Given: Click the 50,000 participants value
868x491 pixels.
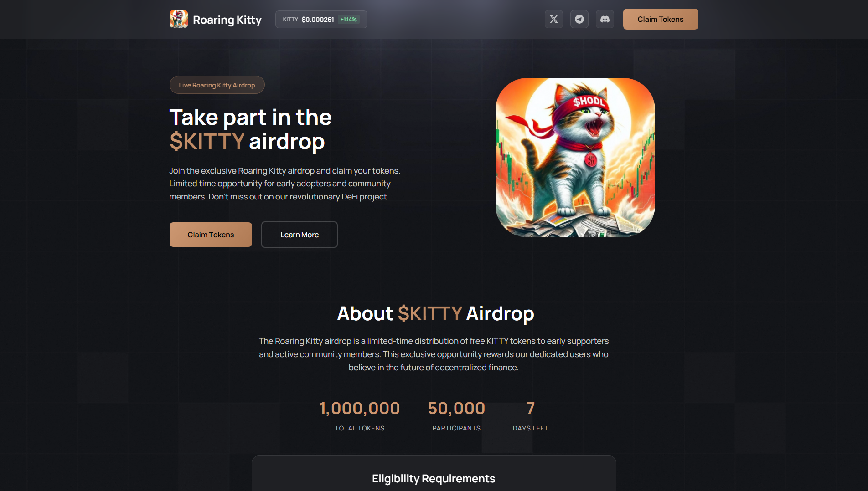Looking at the screenshot, I should pos(456,409).
